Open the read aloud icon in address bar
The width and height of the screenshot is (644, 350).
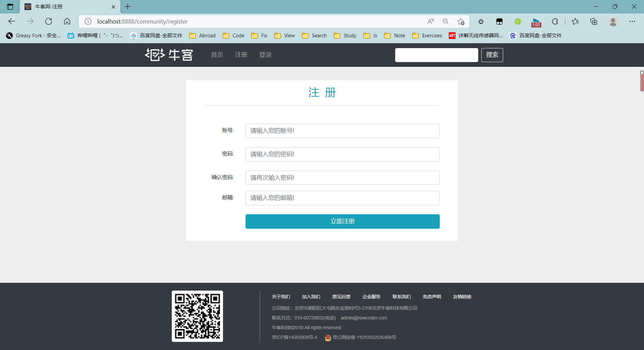[431, 21]
